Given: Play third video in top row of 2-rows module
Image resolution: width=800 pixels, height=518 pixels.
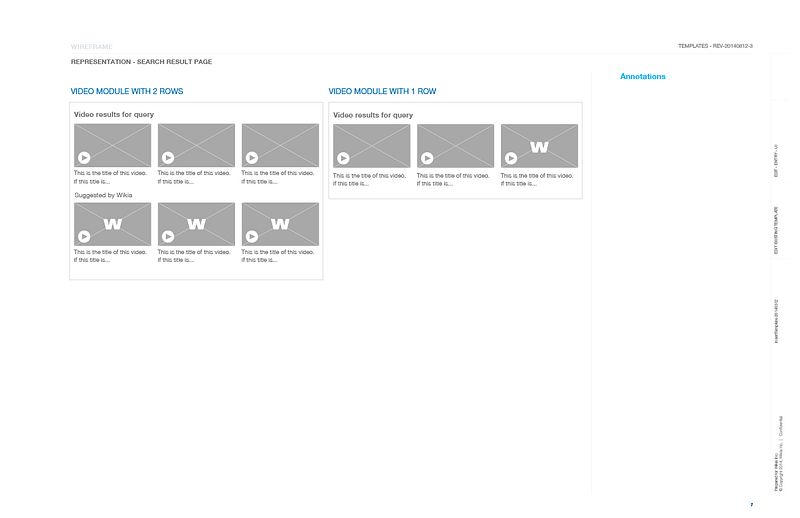Looking at the screenshot, I should pyautogui.click(x=252, y=158).
